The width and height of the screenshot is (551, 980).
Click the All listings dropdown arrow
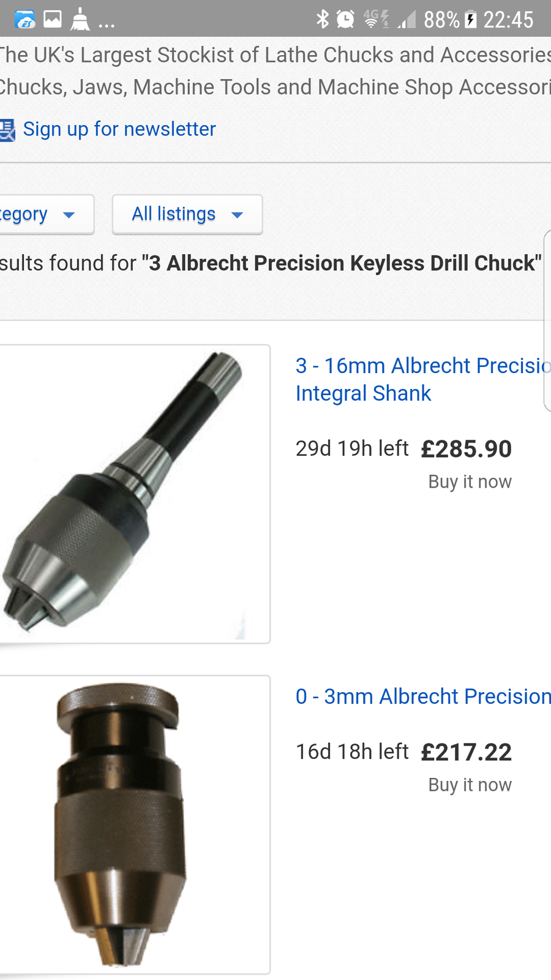click(x=238, y=215)
